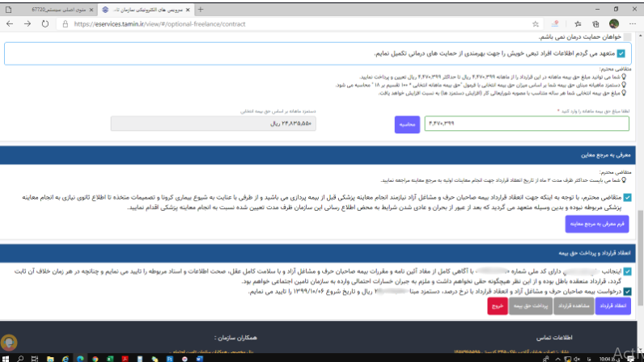This screenshot has width=644, height=362.
Task: Open File Explorer from the taskbar
Action: [50, 359]
